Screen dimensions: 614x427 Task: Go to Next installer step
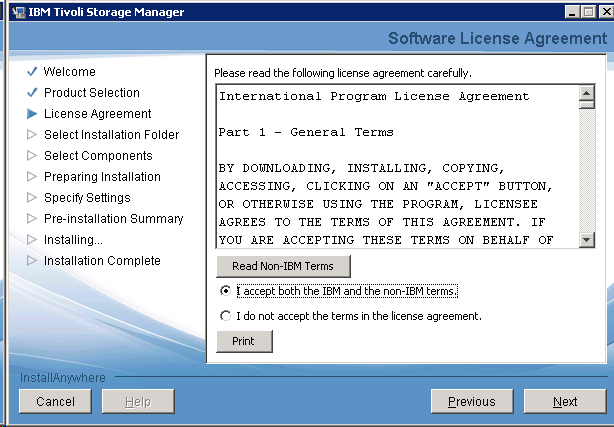(565, 401)
